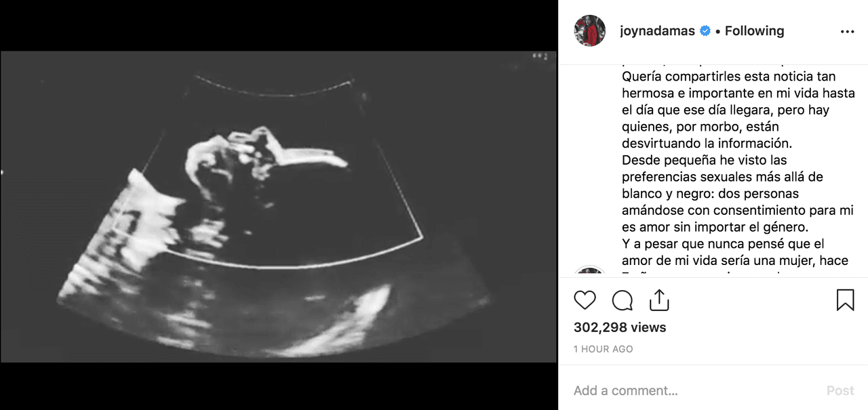Save the post with the bookmark icon
868x410 pixels.
(x=845, y=300)
